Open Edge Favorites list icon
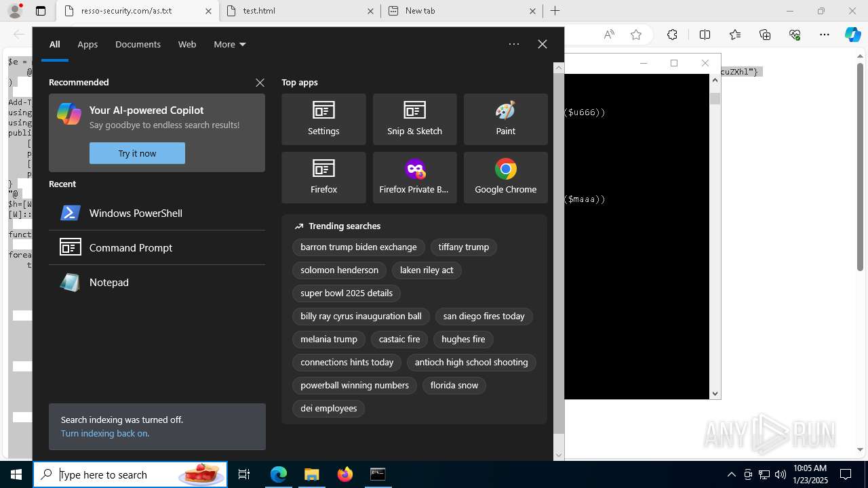The height and width of the screenshot is (488, 868). point(735,35)
